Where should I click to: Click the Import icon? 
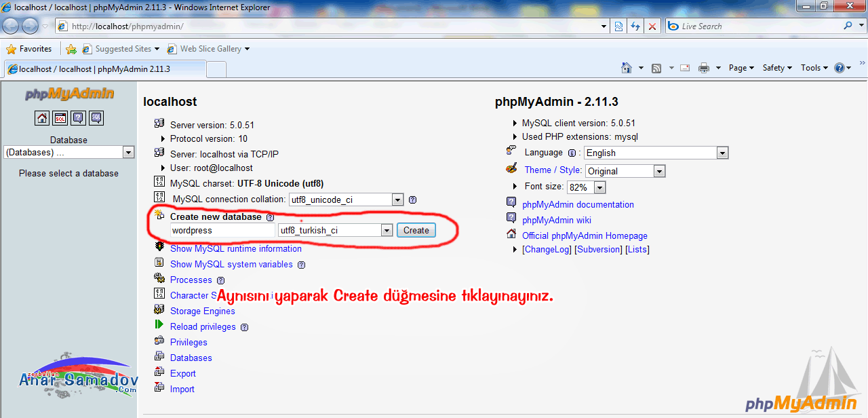(159, 387)
